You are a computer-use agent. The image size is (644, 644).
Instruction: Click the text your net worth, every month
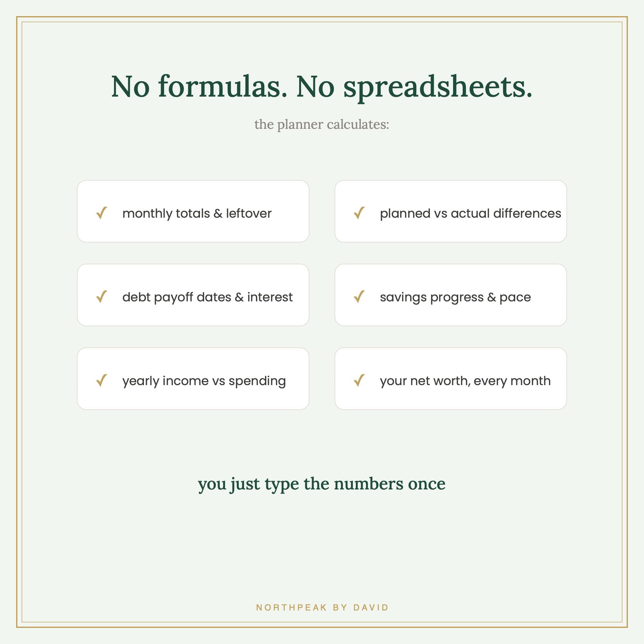click(x=465, y=381)
